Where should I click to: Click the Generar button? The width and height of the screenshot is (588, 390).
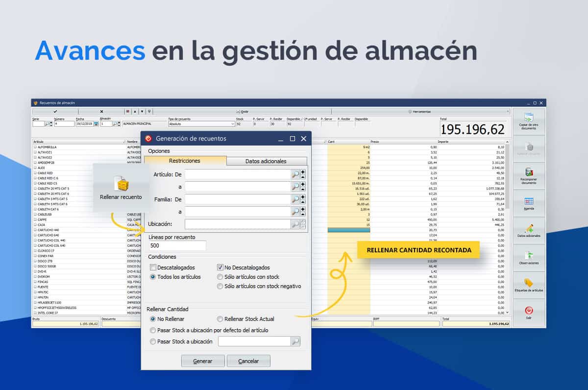[x=203, y=361]
